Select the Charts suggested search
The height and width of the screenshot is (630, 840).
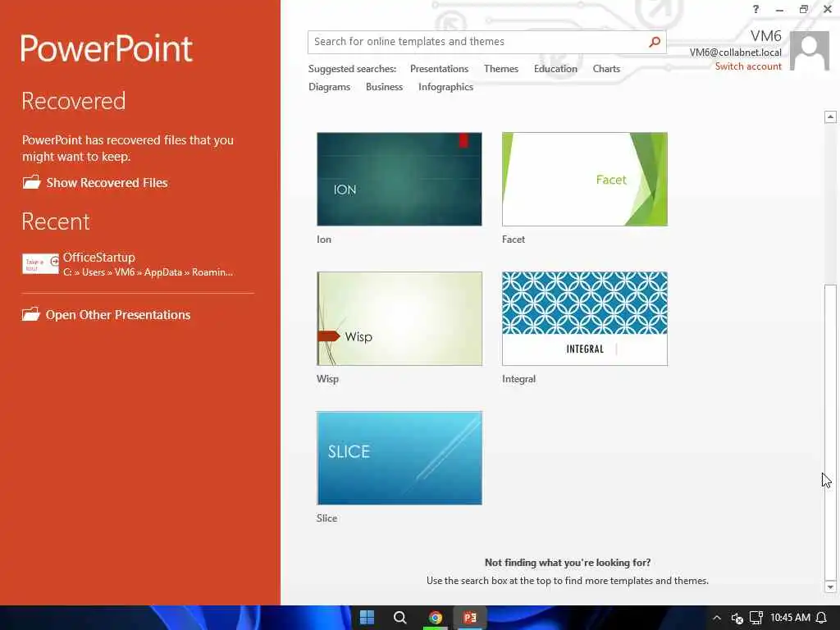click(606, 69)
